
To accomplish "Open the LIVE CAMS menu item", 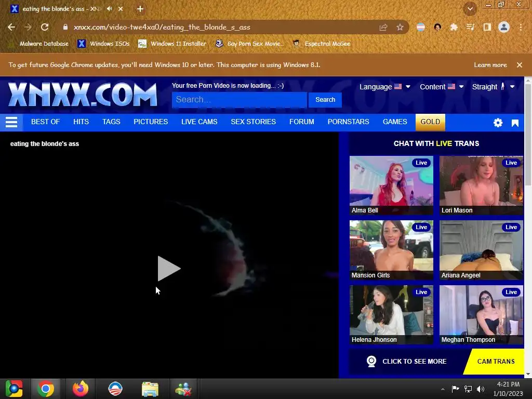I will (x=199, y=122).
